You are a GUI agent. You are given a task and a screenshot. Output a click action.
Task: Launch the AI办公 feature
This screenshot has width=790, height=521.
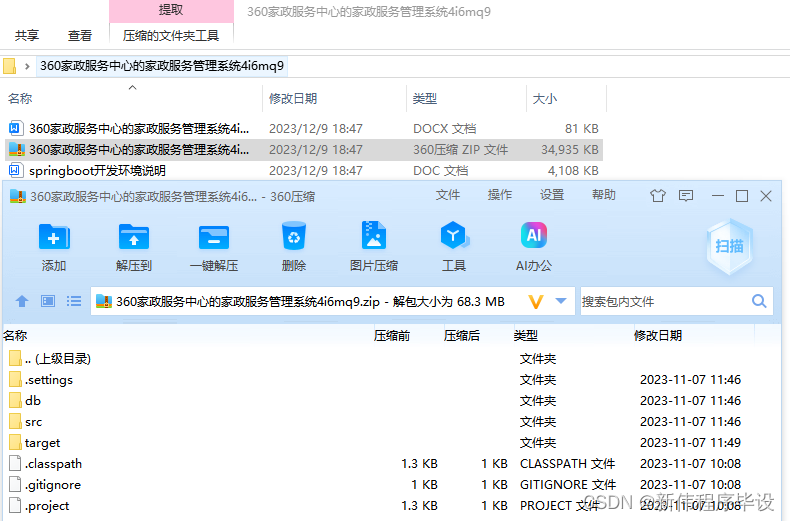click(534, 235)
